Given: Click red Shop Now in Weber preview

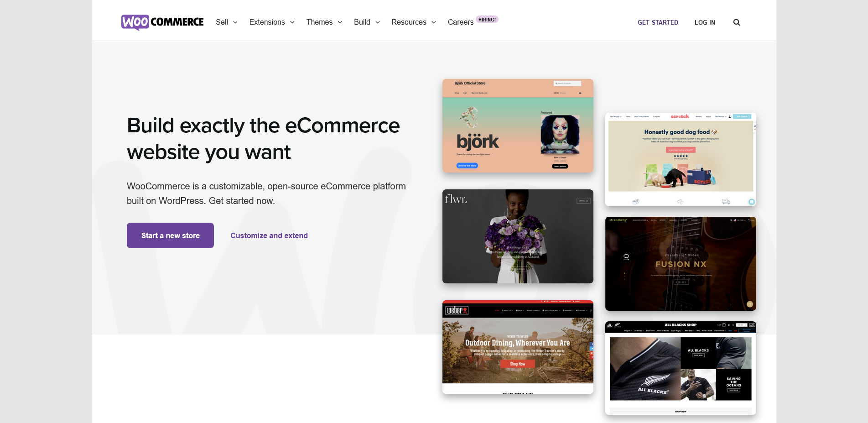Looking at the screenshot, I should point(517,364).
